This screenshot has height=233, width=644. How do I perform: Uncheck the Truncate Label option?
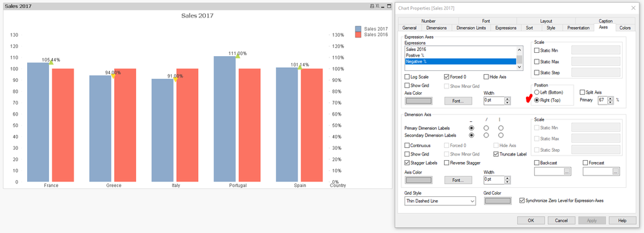[496, 154]
